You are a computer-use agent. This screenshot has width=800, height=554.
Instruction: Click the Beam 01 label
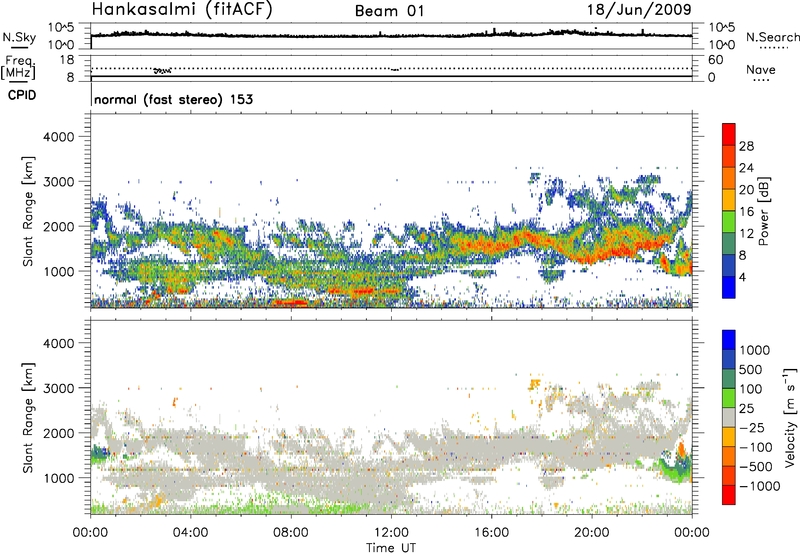[x=390, y=10]
